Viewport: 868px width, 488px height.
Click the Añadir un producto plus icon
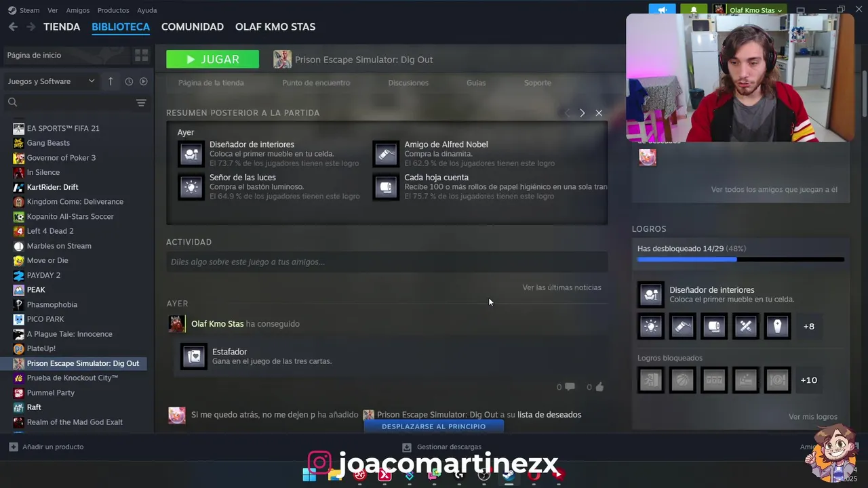click(13, 447)
